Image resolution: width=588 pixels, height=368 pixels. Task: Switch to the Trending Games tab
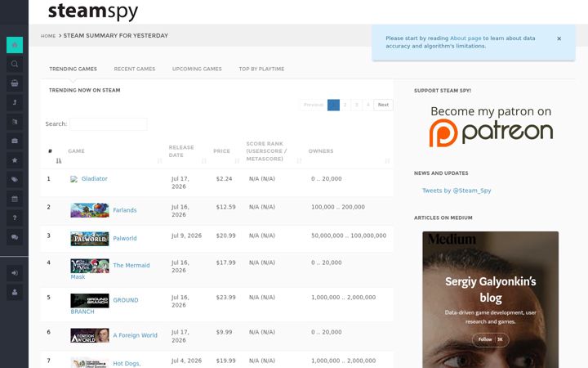click(x=73, y=69)
